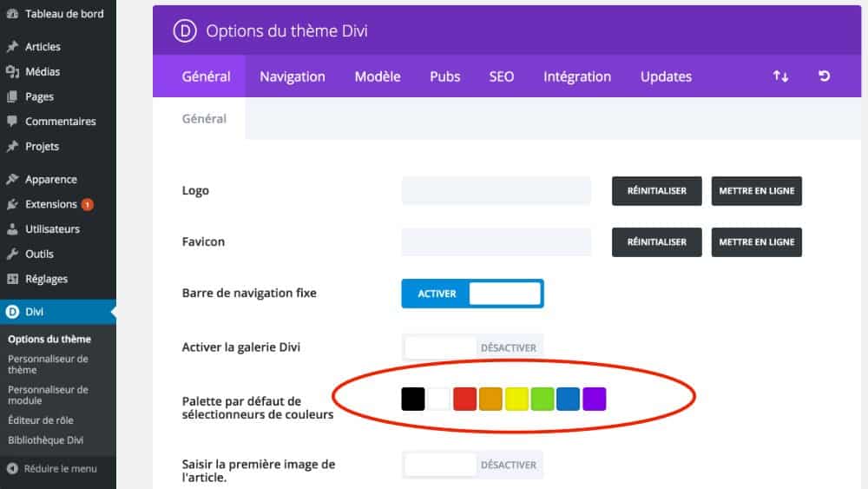
Task: Click the Logo URL input field
Action: [496, 191]
